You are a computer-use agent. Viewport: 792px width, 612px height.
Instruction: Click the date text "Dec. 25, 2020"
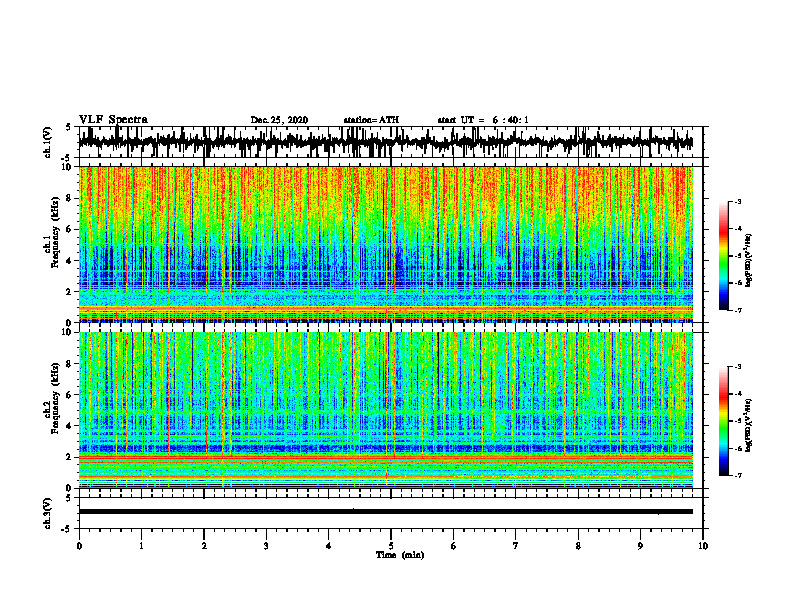[279, 120]
